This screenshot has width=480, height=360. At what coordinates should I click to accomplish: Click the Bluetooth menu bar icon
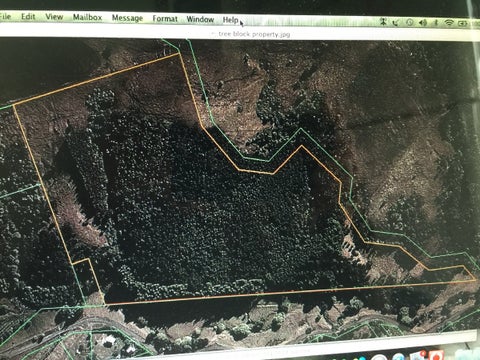coord(436,23)
